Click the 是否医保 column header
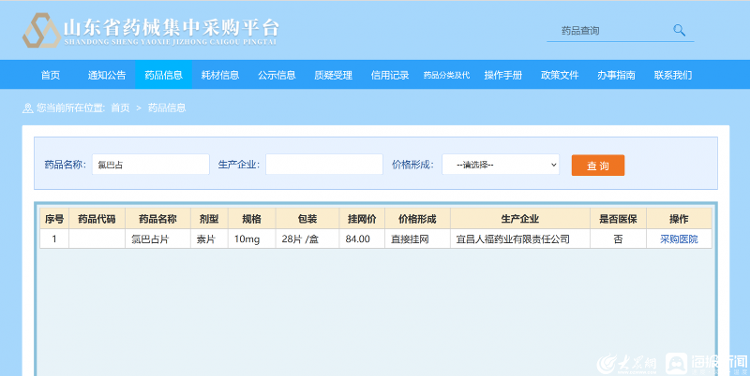The height and width of the screenshot is (376, 750). coord(618,219)
